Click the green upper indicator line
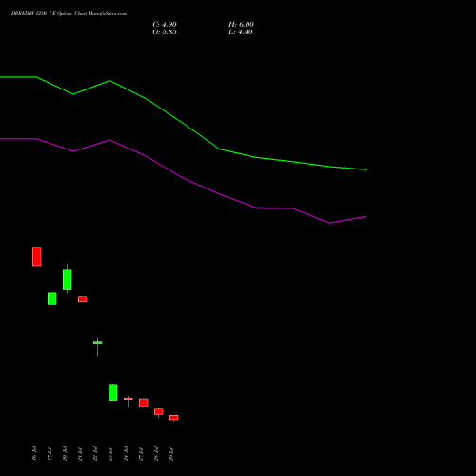The image size is (476, 476). coord(183,124)
